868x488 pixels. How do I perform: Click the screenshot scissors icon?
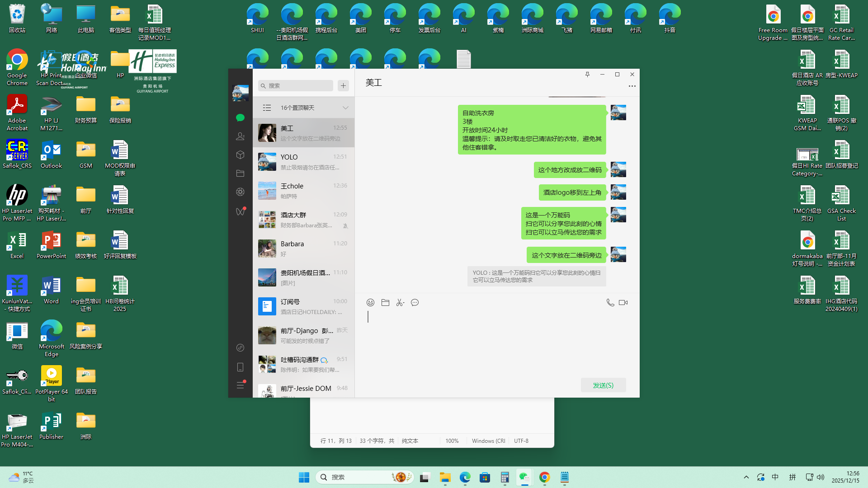(x=400, y=303)
